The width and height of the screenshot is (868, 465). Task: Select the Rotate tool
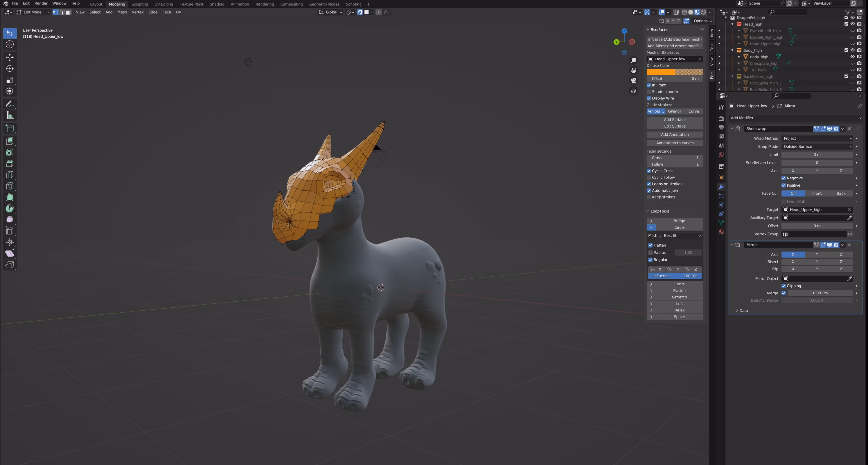pos(10,68)
